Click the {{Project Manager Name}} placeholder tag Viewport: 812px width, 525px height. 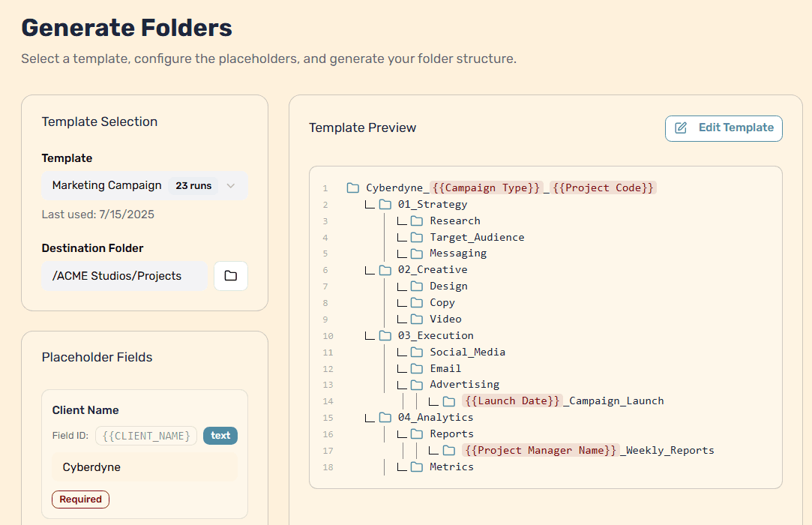(541, 450)
